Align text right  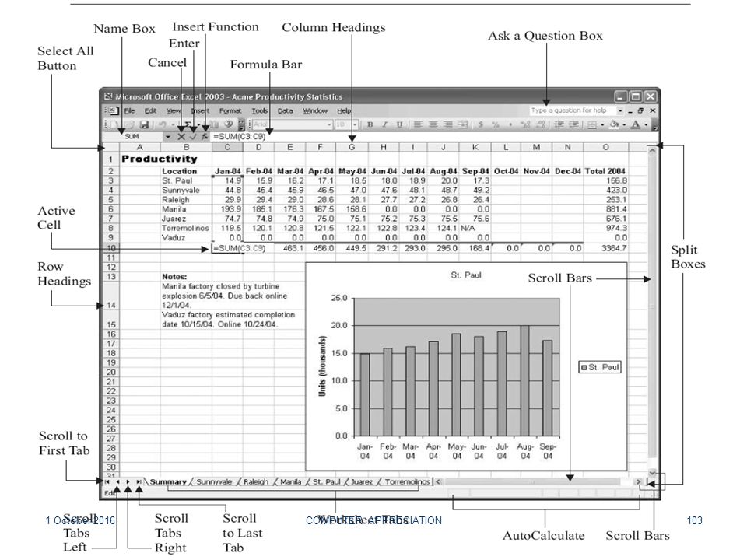448,124
